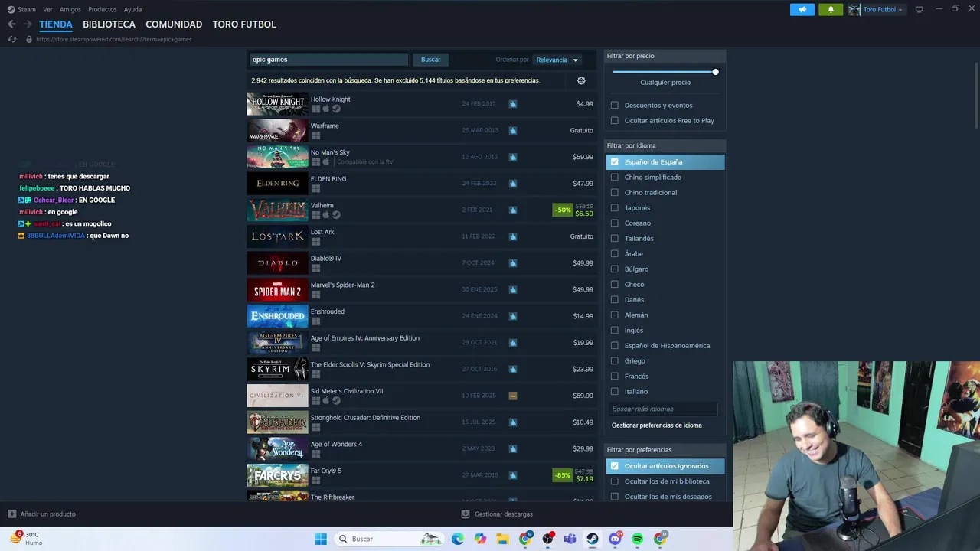Click the Windows platform icon under Warframe

[315, 135]
